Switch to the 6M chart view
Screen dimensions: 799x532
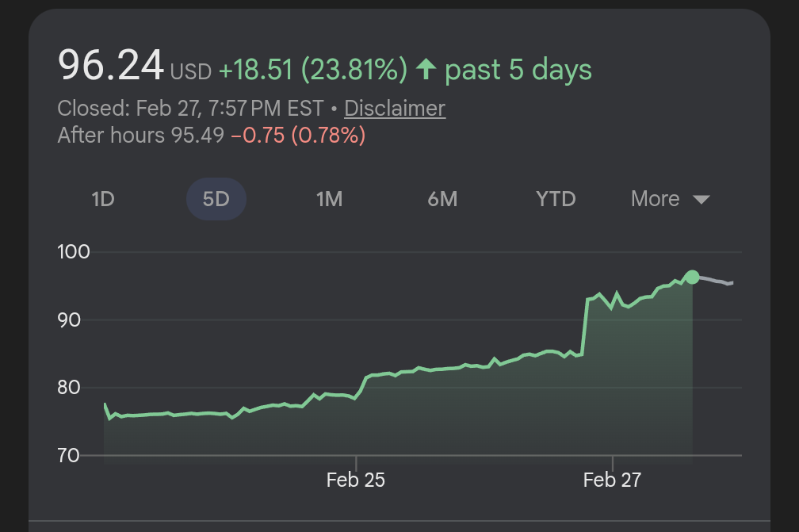442,199
